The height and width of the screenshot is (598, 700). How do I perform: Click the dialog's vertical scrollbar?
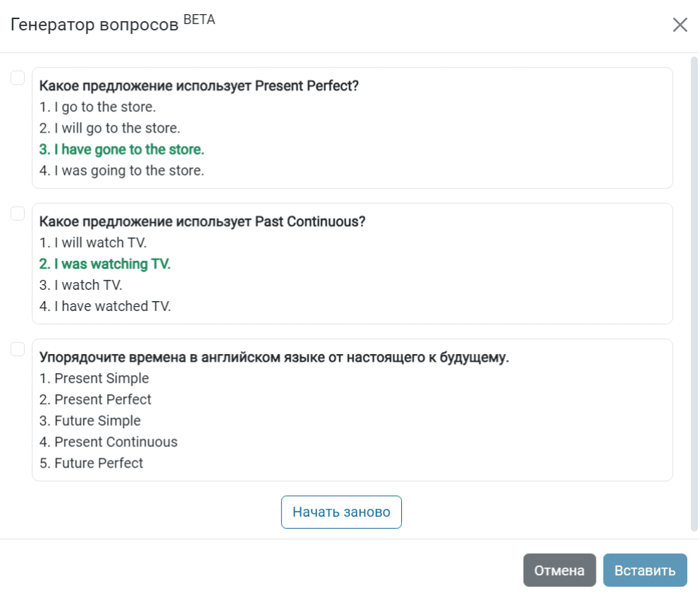tap(694, 294)
